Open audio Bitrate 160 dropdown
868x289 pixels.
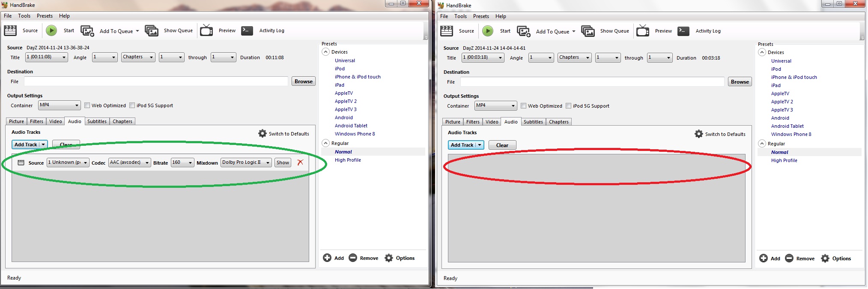(182, 163)
